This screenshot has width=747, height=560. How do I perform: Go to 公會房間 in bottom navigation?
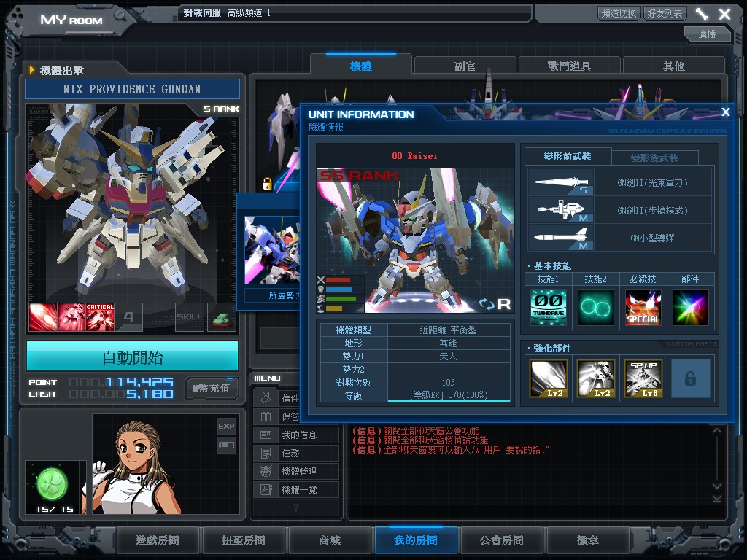502,540
